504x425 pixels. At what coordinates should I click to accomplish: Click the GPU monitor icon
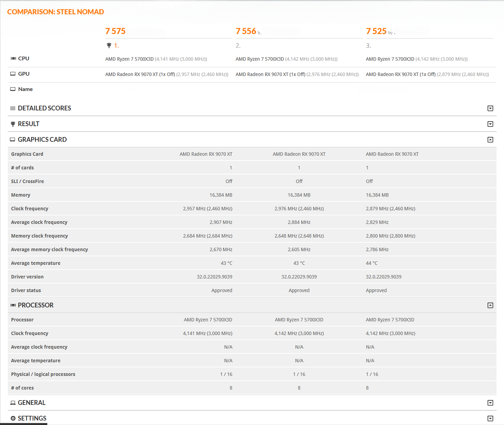pos(13,74)
